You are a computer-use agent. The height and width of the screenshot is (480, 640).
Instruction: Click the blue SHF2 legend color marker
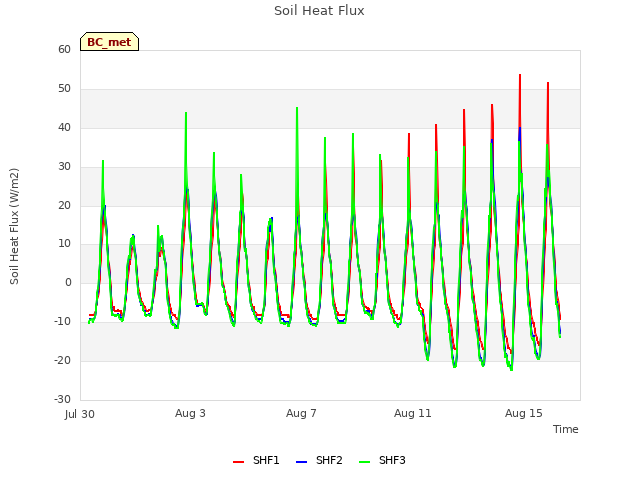[x=301, y=462]
